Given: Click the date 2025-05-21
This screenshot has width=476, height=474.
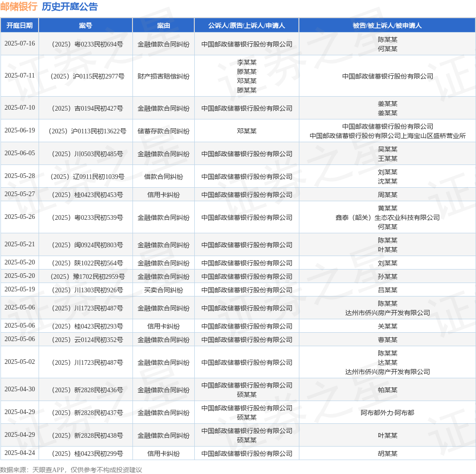Looking at the screenshot, I should tap(20, 244).
